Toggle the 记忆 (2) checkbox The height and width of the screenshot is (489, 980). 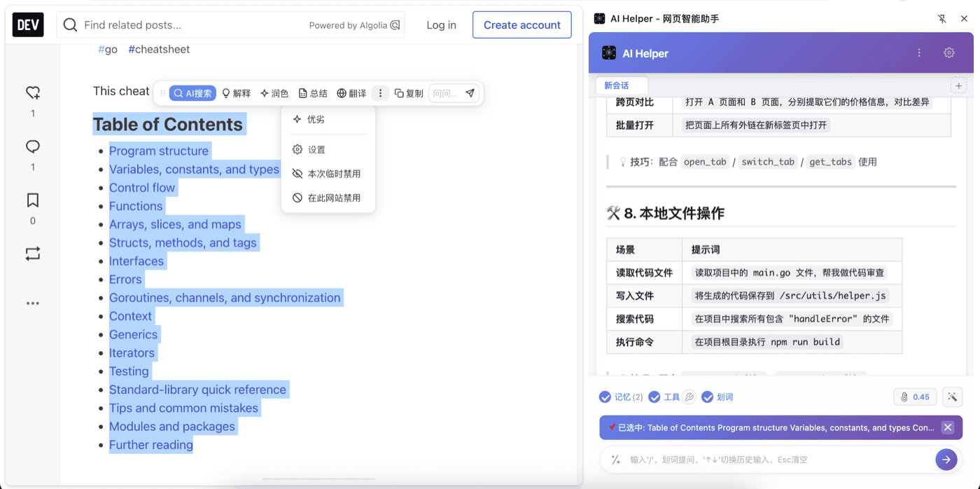[605, 397]
